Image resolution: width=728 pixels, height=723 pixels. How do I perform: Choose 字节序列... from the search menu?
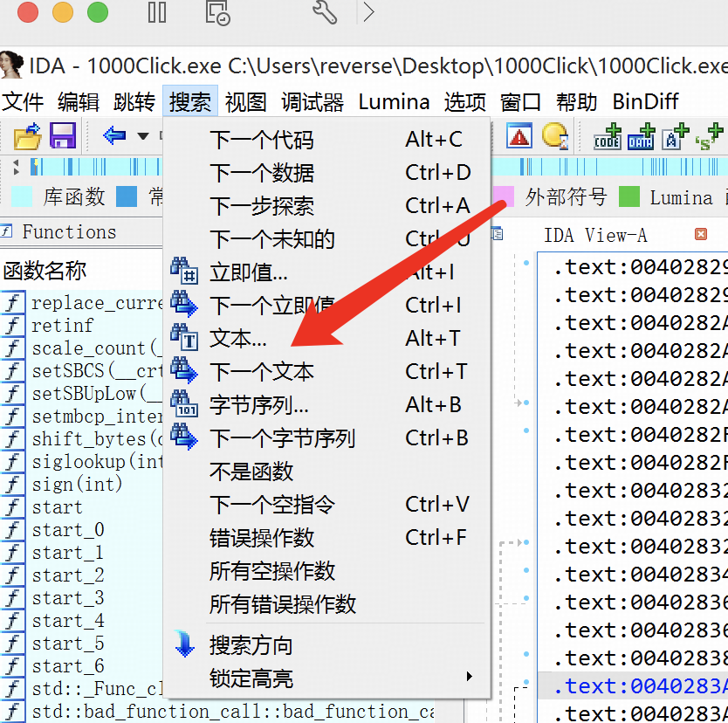click(x=259, y=405)
